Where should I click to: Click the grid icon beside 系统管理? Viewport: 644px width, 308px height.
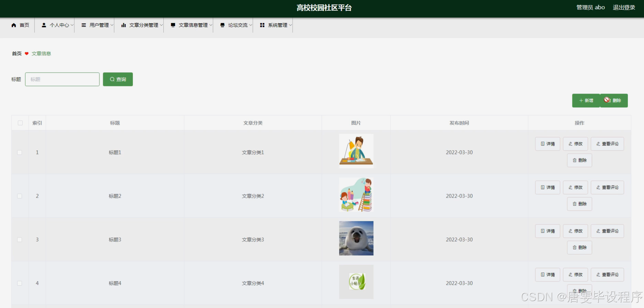(x=262, y=25)
